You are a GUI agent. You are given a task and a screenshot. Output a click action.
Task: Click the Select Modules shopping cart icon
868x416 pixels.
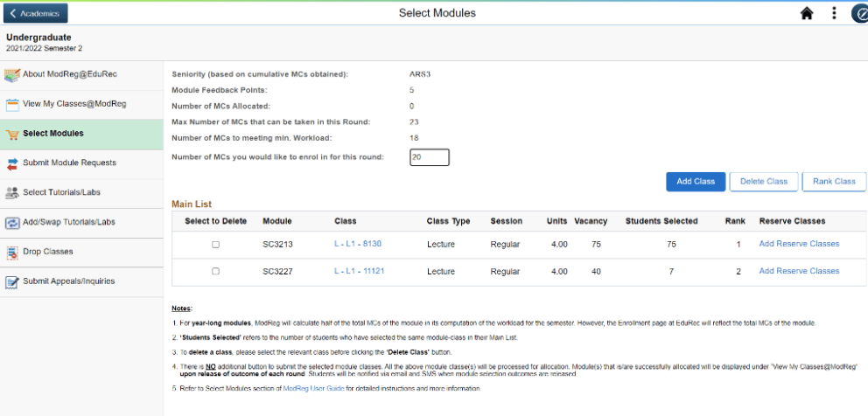(x=12, y=134)
